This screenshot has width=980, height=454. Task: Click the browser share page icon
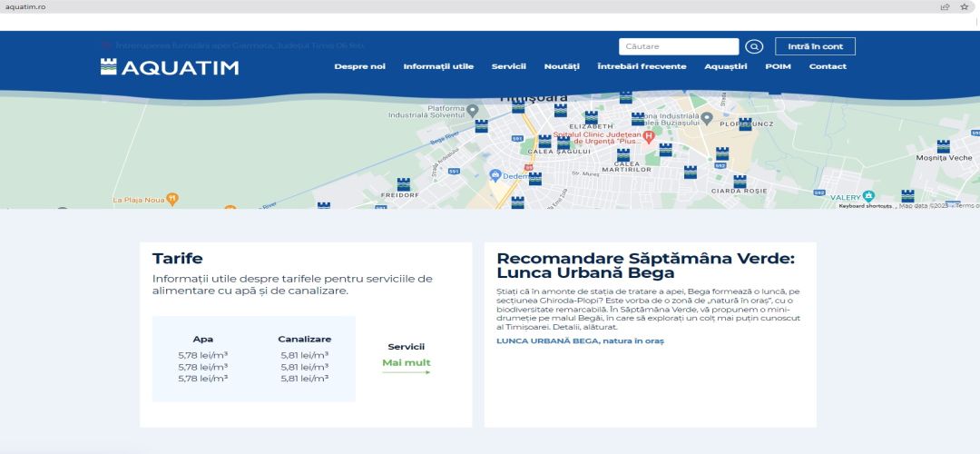[x=945, y=7]
